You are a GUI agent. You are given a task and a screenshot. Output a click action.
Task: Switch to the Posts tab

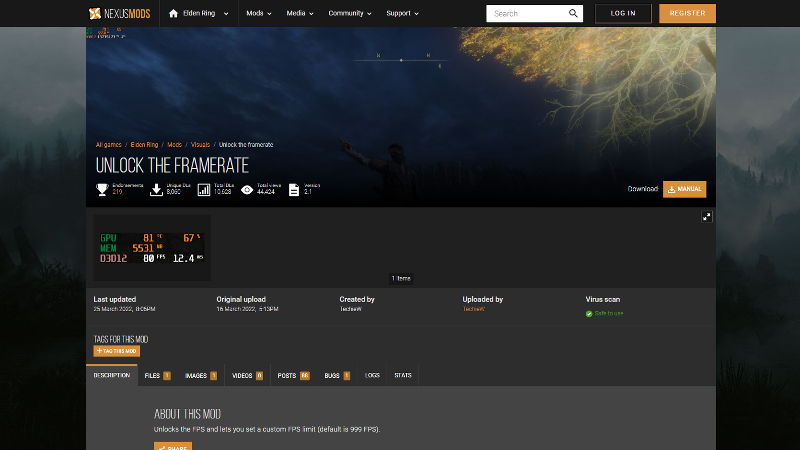point(293,376)
